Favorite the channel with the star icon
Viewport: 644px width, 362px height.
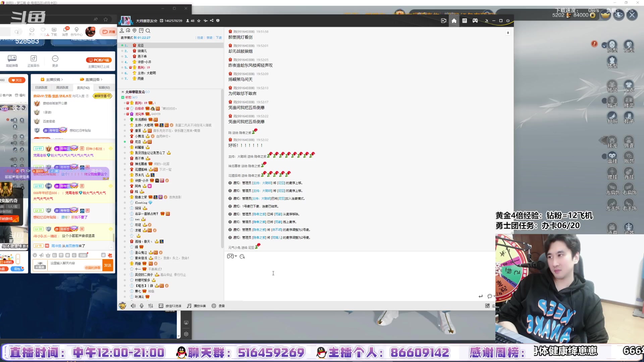[199, 21]
